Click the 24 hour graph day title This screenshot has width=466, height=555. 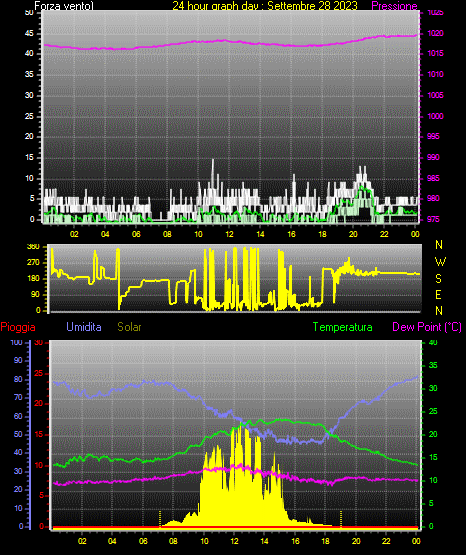[x=265, y=6]
